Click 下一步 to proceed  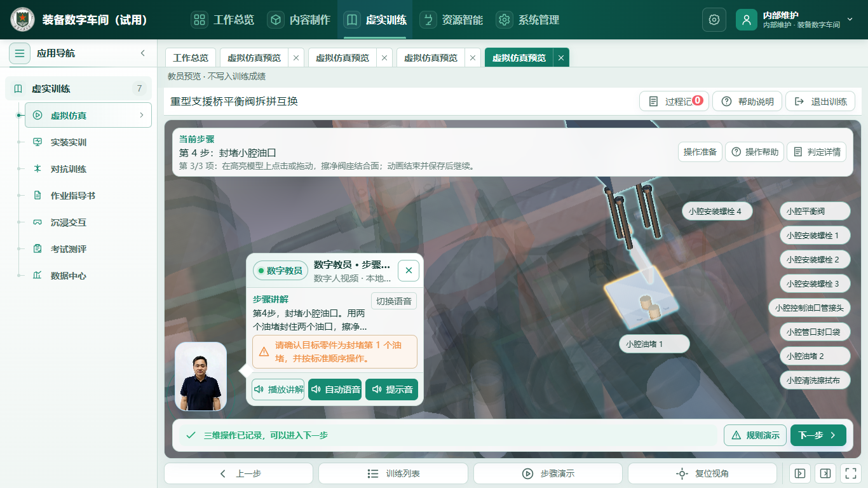(818, 435)
